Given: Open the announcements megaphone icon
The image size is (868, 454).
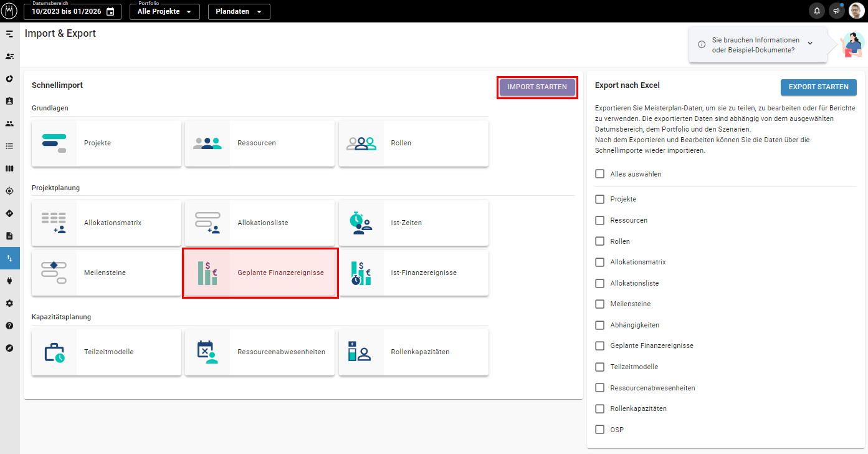Looking at the screenshot, I should pyautogui.click(x=836, y=11).
